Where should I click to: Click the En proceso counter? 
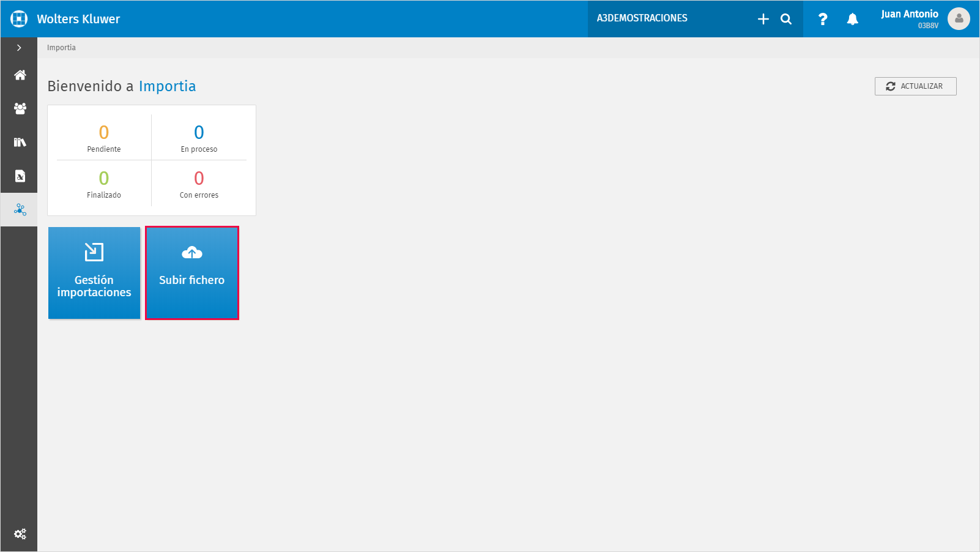tap(199, 138)
